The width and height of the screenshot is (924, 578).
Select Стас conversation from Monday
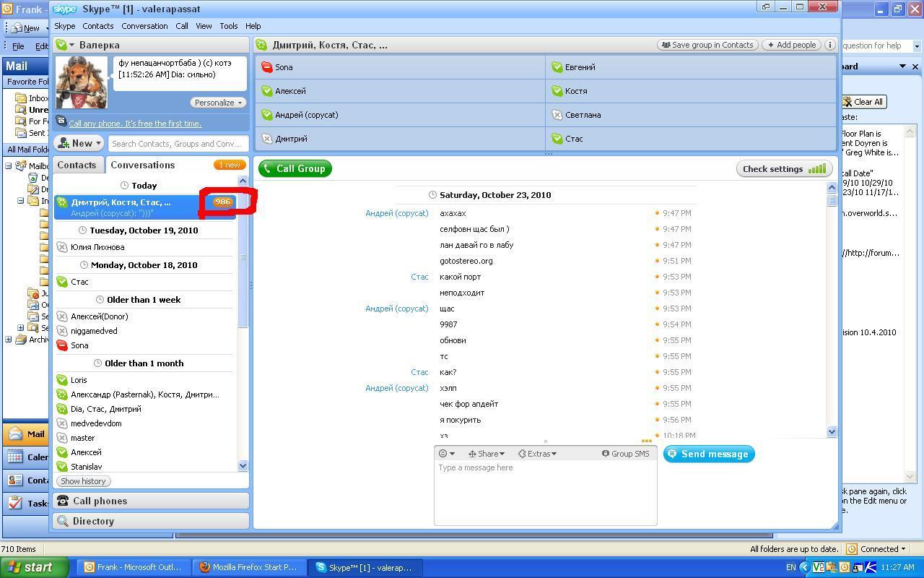coord(144,282)
